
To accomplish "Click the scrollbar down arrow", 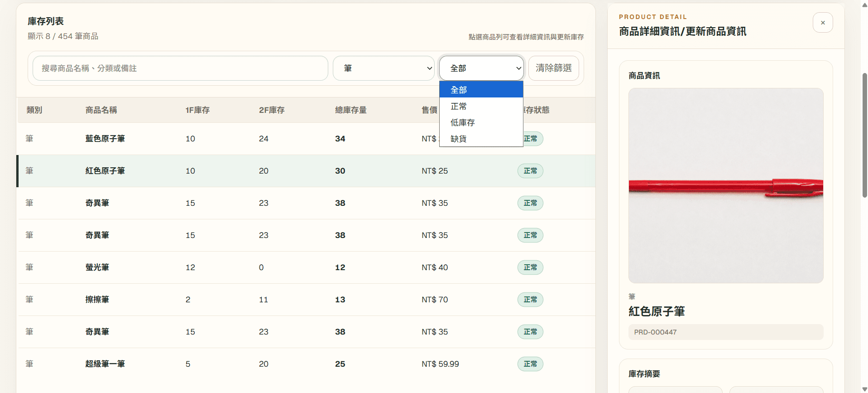I will 864,389.
